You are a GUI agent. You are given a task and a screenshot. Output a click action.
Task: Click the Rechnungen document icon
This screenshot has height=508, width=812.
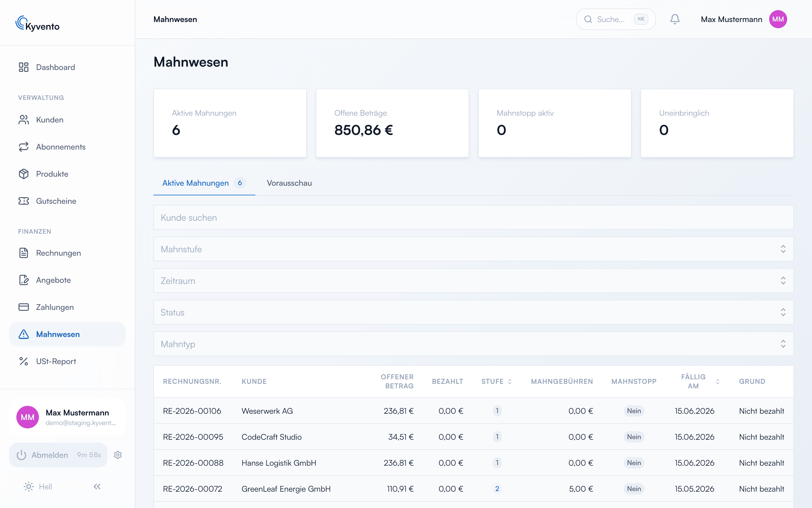[x=23, y=253]
